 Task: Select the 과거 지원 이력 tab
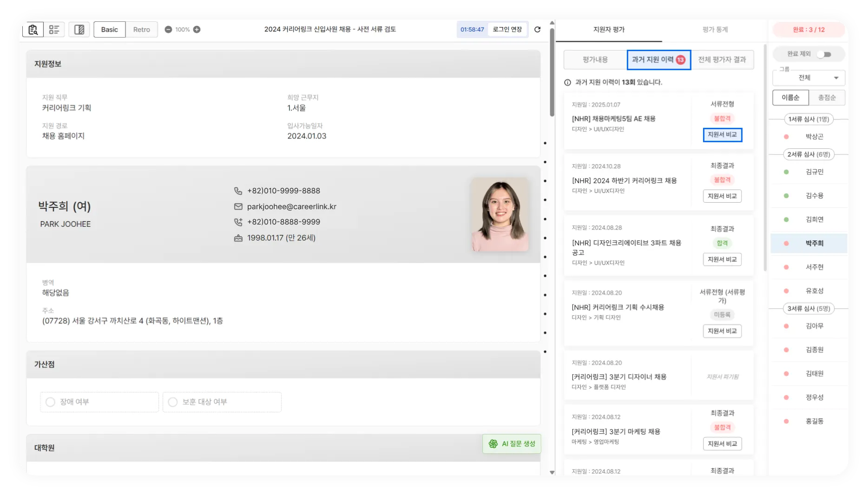coord(658,59)
